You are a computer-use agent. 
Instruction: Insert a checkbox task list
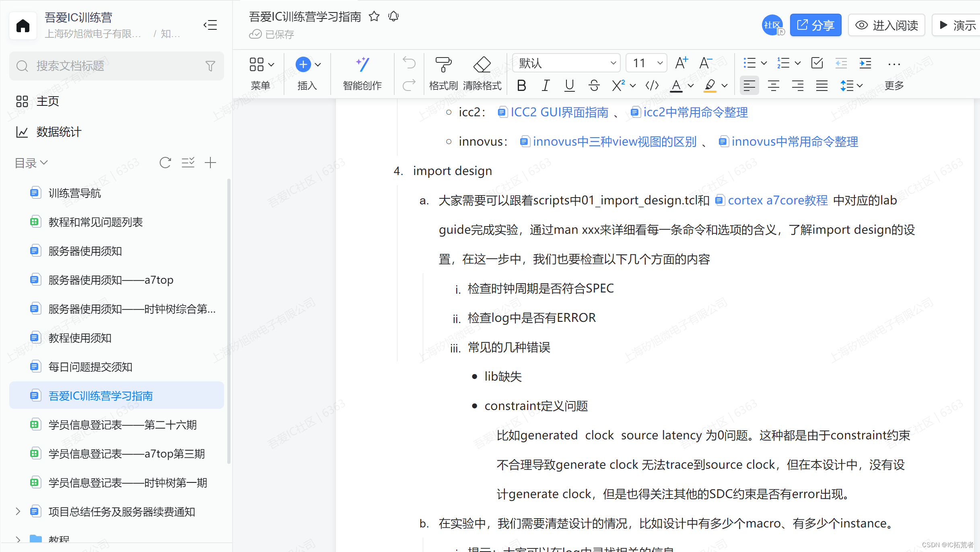[x=817, y=63]
